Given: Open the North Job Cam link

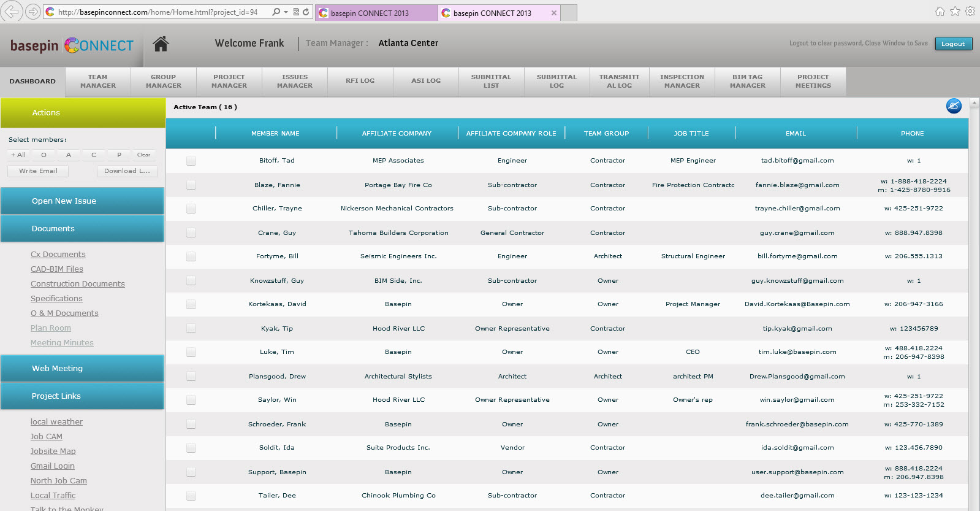Looking at the screenshot, I should click(x=59, y=481).
